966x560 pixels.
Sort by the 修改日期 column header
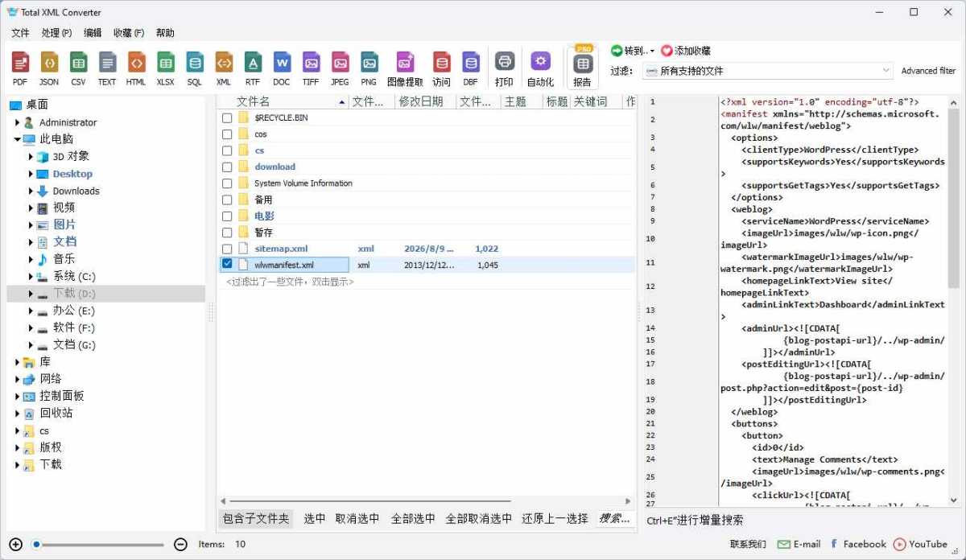pos(425,101)
